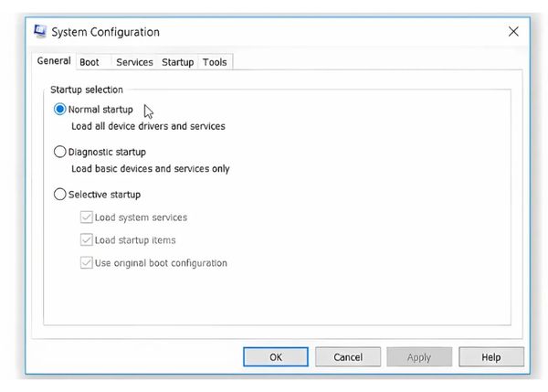Open Help from the dialog buttons
The width and height of the screenshot is (548, 392).
(x=491, y=357)
